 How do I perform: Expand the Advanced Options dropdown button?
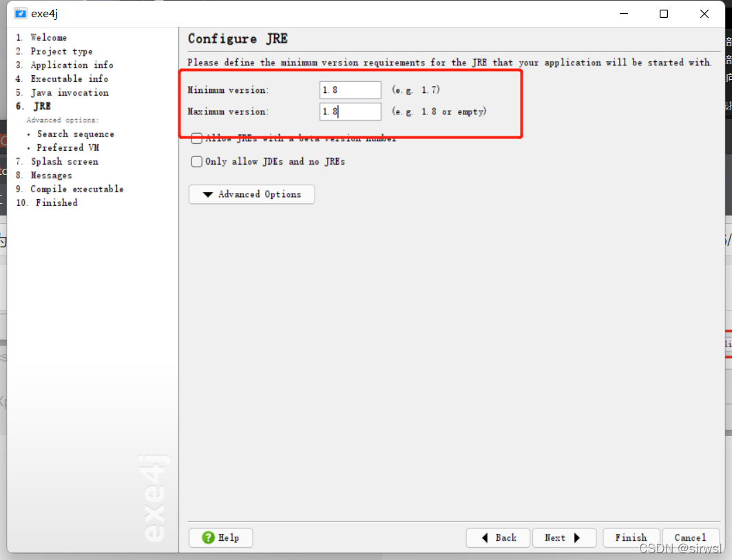click(251, 194)
